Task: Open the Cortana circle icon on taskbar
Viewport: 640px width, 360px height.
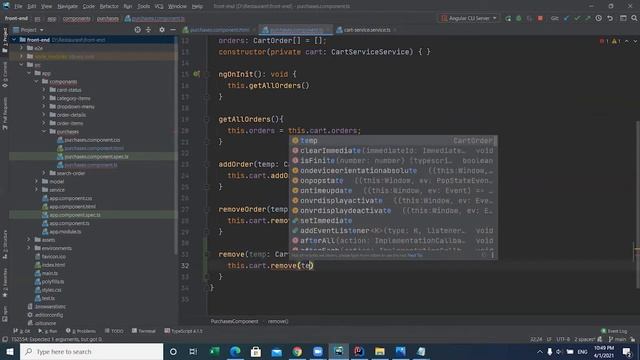Action: pyautogui.click(x=173, y=351)
